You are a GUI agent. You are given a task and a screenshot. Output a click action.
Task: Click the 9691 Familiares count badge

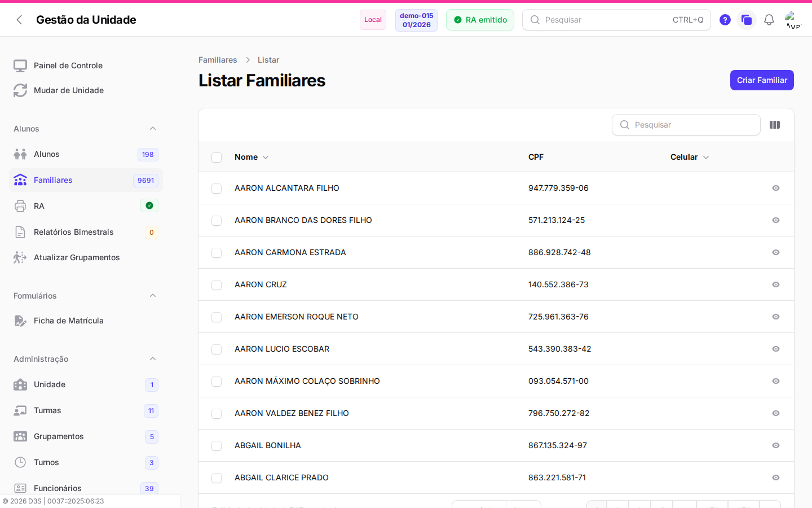pos(145,181)
